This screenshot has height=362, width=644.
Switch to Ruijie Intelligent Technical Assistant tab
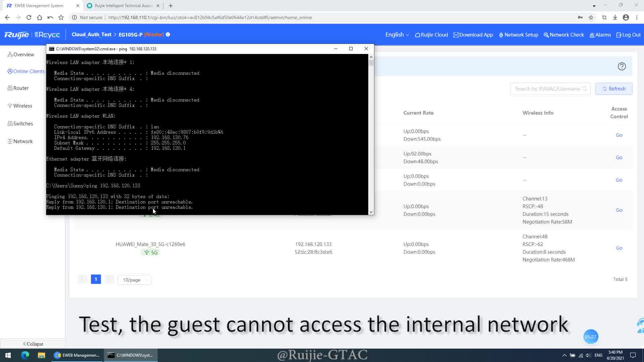tap(123, 6)
